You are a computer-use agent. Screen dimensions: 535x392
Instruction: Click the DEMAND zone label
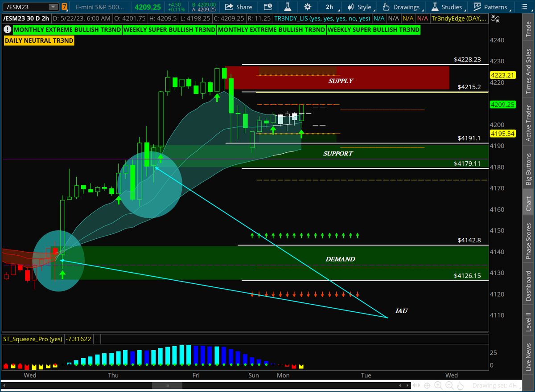pyautogui.click(x=340, y=259)
